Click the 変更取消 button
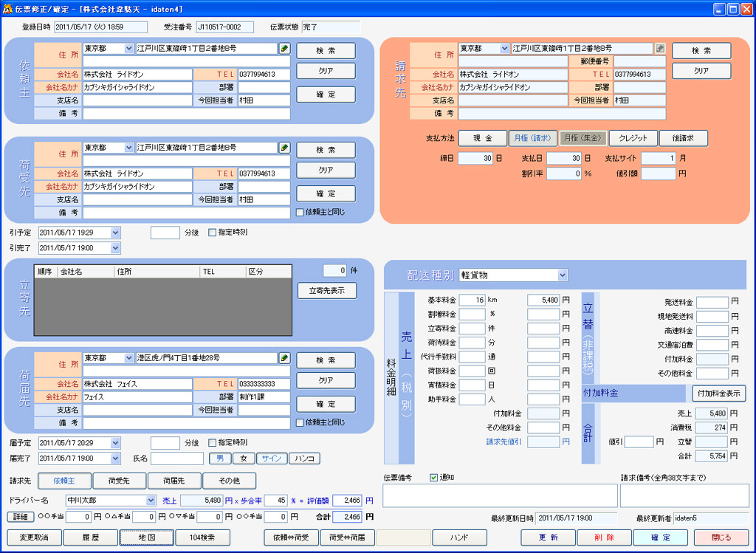This screenshot has width=756, height=553. click(x=34, y=537)
